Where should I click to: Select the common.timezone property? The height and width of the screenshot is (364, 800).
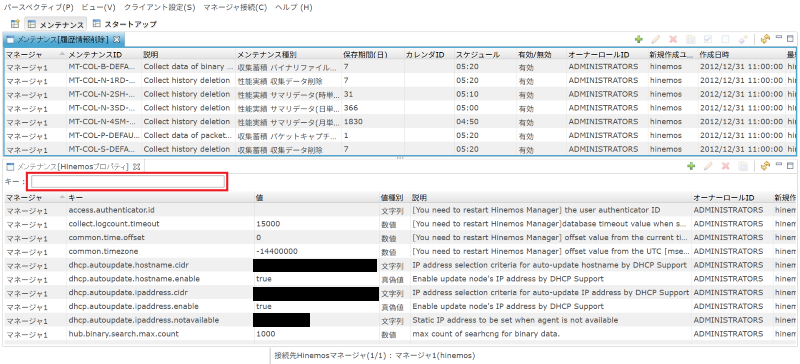(399, 251)
